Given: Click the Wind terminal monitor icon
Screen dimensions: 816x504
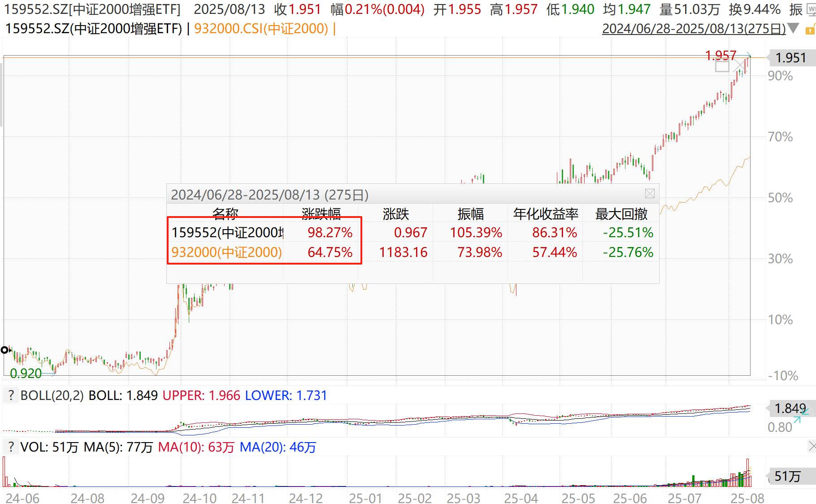Looking at the screenshot, I should tap(811, 9).
